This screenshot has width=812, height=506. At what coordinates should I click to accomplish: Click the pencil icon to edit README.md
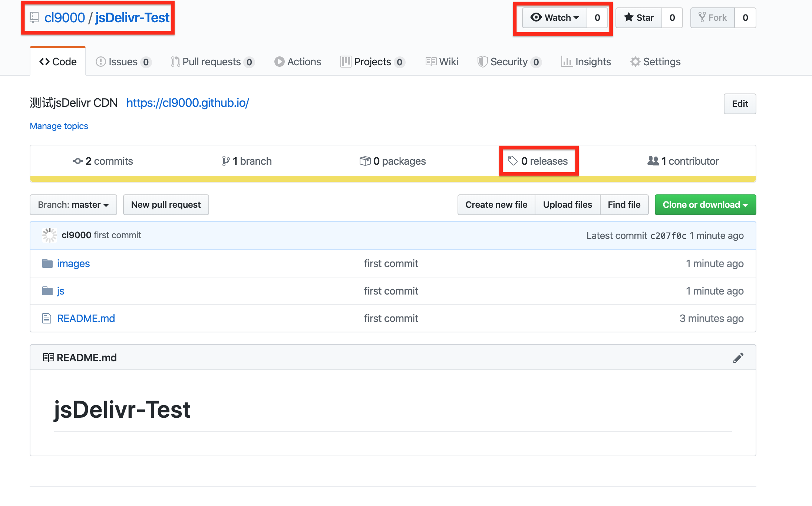pyautogui.click(x=738, y=358)
